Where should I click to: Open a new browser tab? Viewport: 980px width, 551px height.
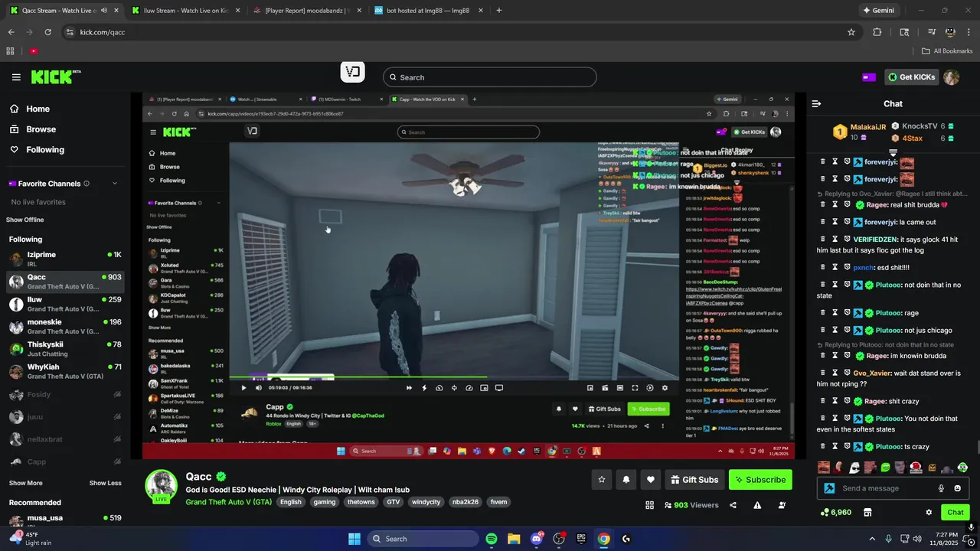pos(499,11)
